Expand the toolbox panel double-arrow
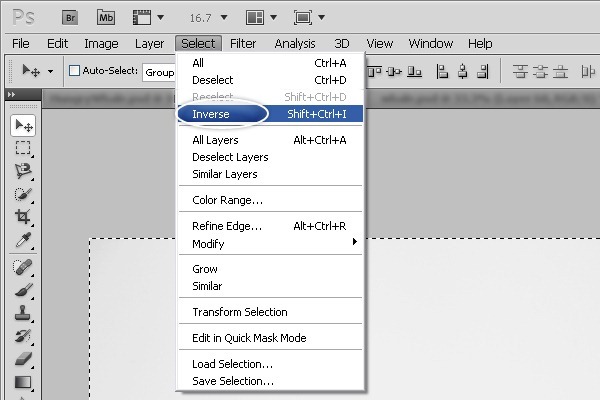The width and height of the screenshot is (600, 400). click(11, 94)
